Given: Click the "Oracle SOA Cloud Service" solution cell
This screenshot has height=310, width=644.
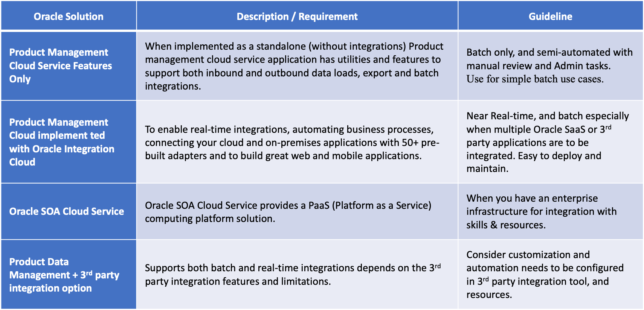Looking at the screenshot, I should tap(69, 211).
